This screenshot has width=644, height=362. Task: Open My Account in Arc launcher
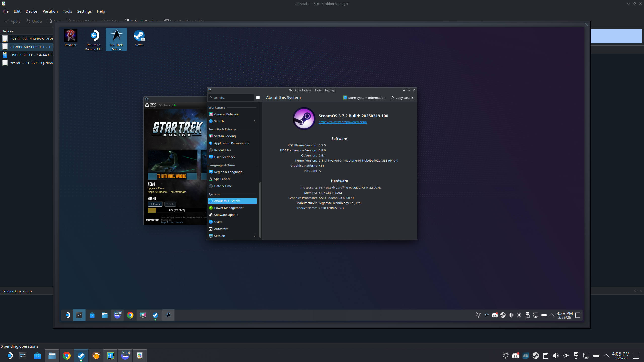click(x=166, y=105)
